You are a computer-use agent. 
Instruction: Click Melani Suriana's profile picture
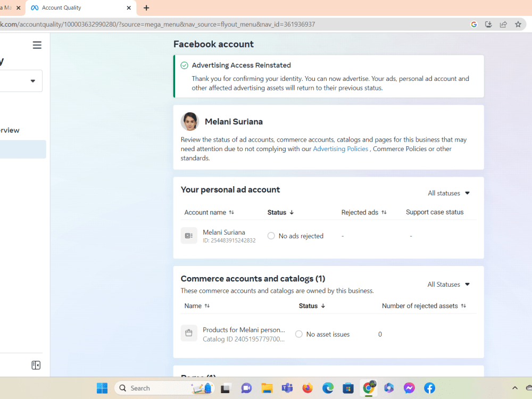click(190, 121)
